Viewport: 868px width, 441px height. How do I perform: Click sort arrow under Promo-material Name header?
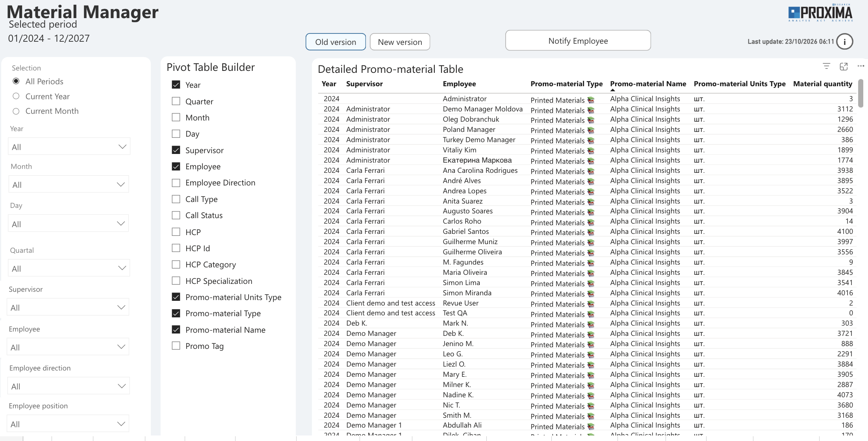(613, 90)
